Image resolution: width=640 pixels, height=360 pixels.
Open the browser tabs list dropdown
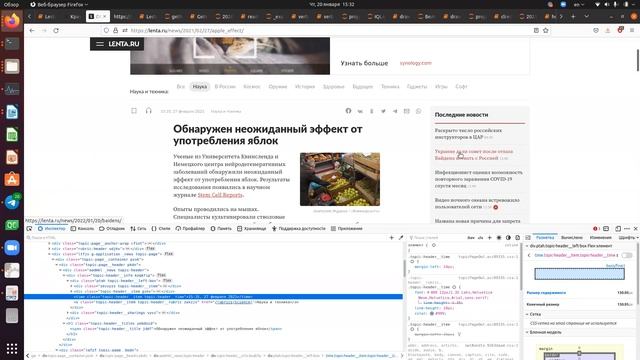pos(587,17)
